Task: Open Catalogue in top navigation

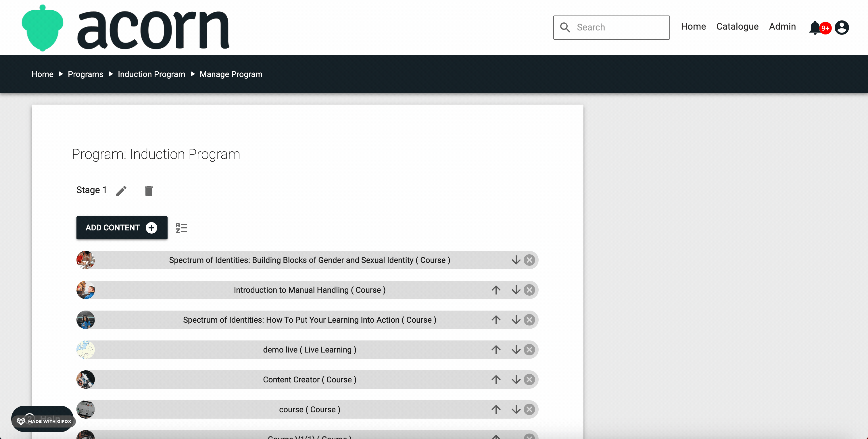Action: [x=737, y=27]
